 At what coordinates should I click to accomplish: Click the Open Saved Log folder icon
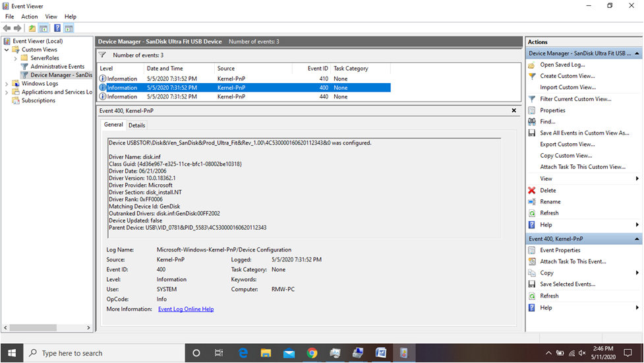(532, 65)
